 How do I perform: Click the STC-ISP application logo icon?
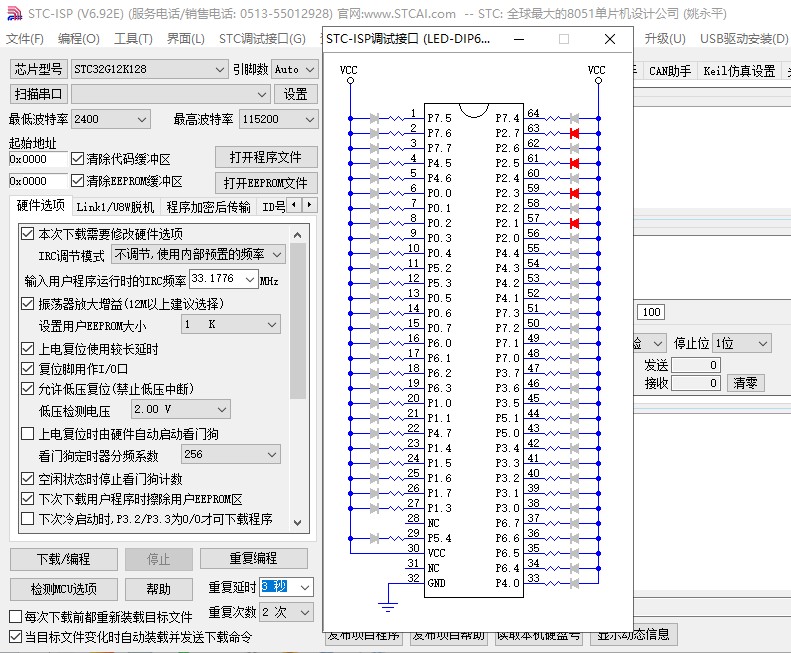click(x=15, y=13)
